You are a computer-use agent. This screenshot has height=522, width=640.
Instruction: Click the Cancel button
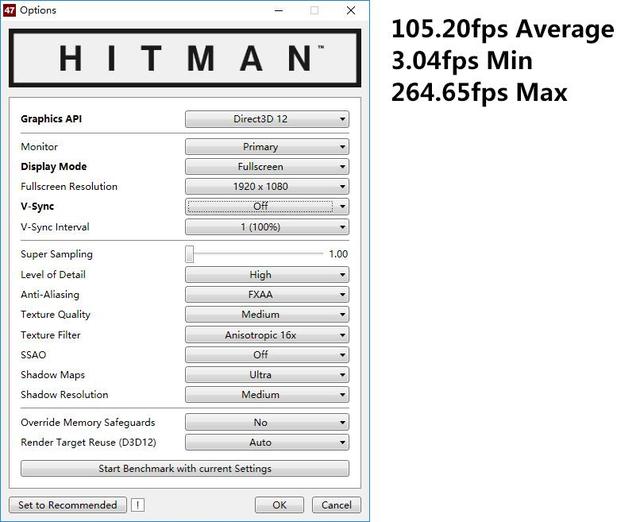pos(336,505)
